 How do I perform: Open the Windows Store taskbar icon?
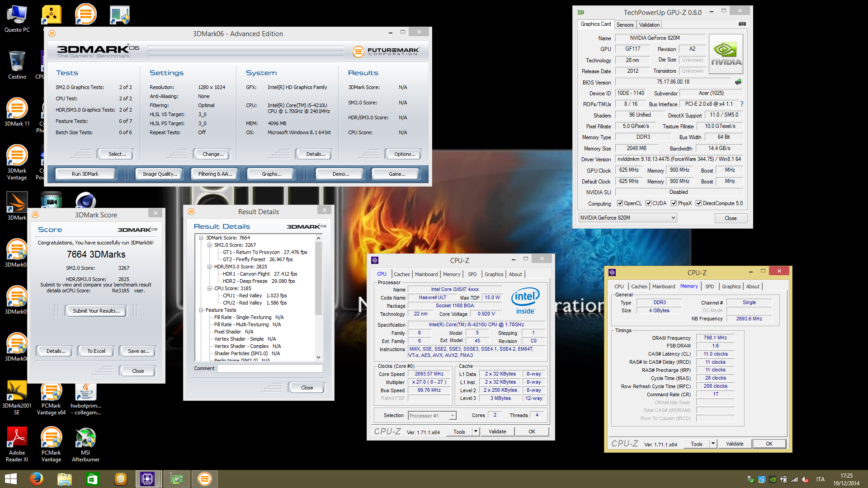pos(92,479)
